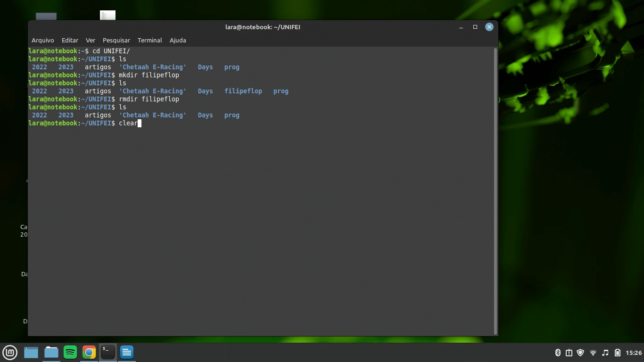Click the terminal's vertical scrollbar
The height and width of the screenshot is (362, 644).
click(x=495, y=189)
